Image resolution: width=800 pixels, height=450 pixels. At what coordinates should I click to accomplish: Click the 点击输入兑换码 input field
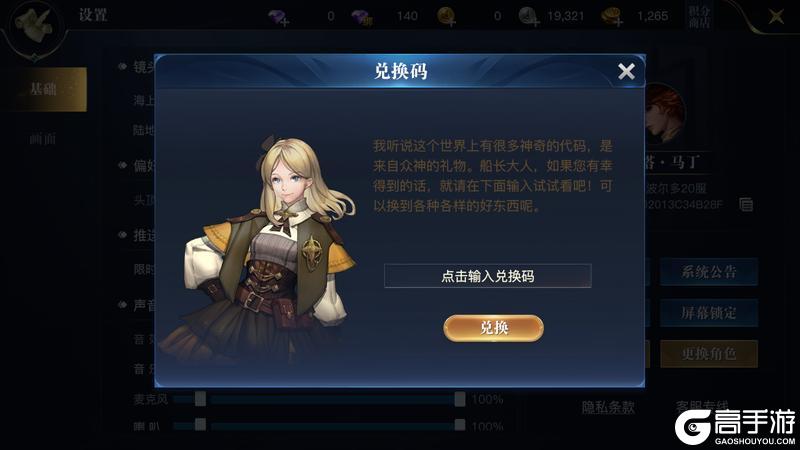(x=488, y=276)
